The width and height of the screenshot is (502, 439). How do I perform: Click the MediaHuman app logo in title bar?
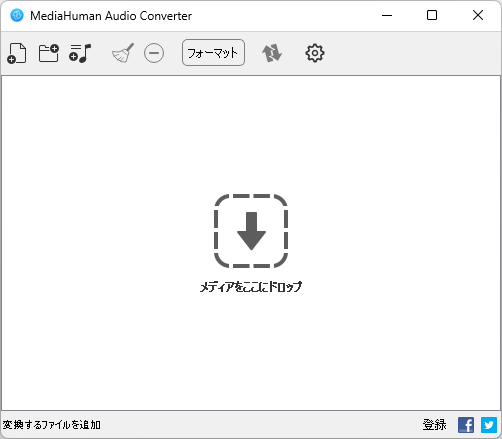tap(17, 15)
